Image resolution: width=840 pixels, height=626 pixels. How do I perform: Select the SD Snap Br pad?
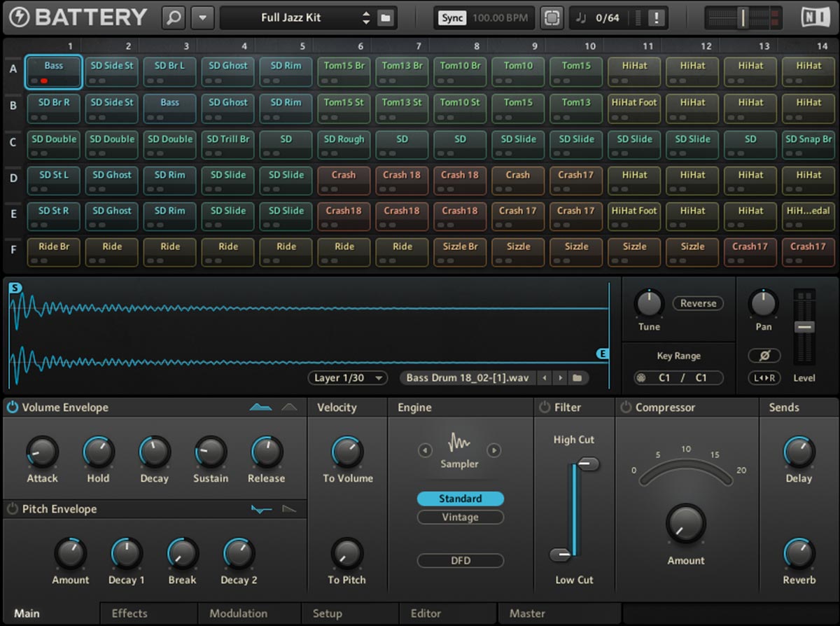[809, 144]
